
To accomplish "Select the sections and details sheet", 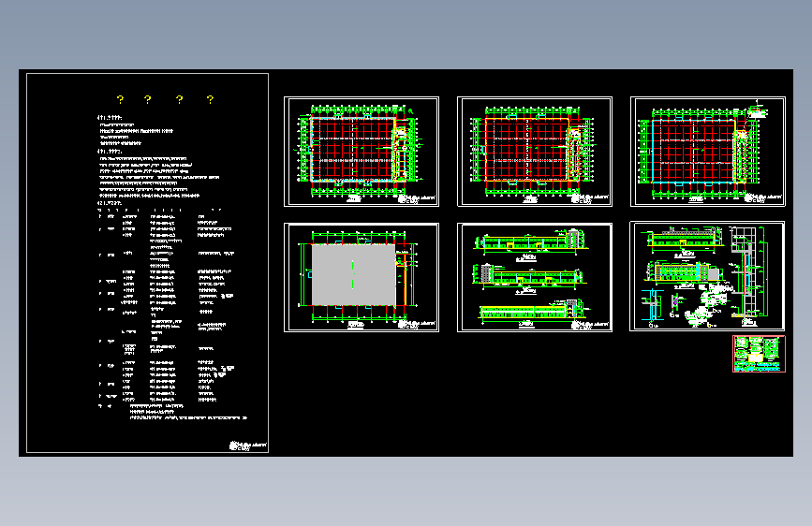I will (x=707, y=276).
